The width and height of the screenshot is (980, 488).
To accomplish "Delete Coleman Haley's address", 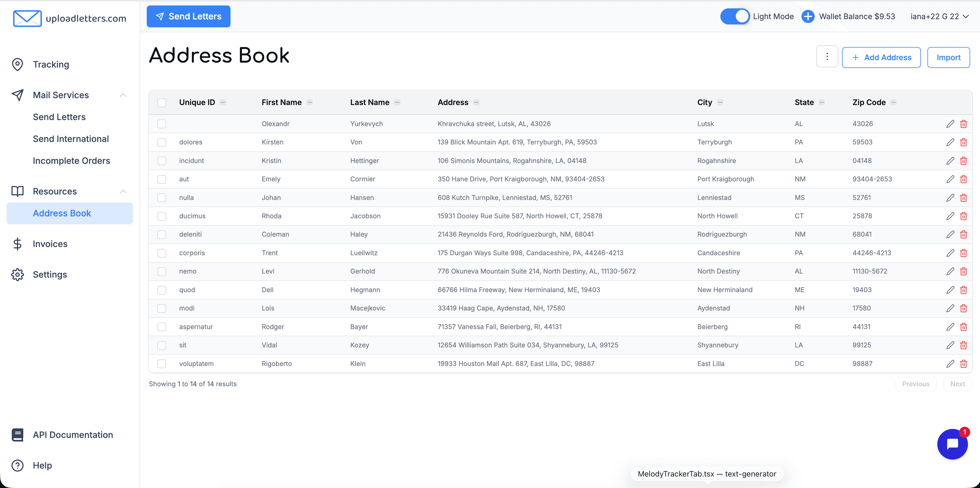I will click(x=963, y=234).
